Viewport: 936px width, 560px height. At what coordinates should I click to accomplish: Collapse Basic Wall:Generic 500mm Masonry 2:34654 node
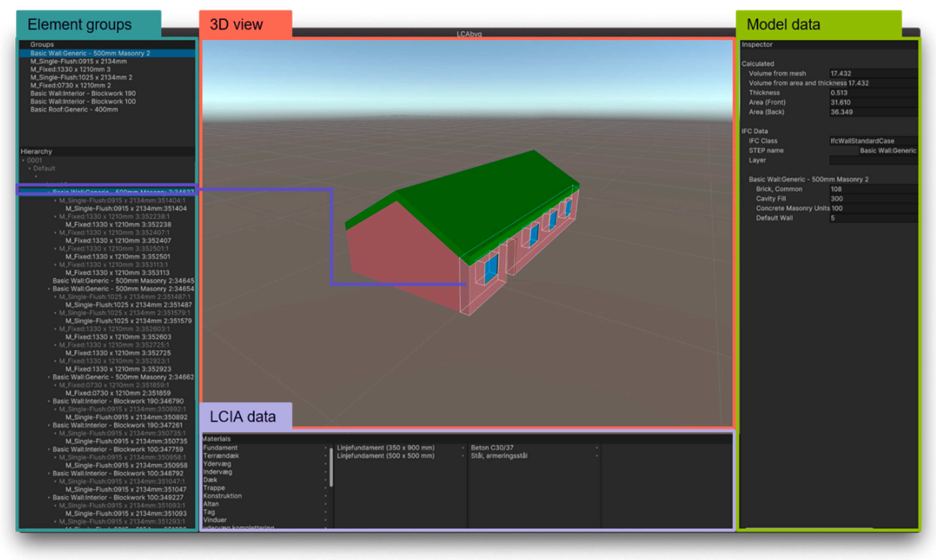49,289
